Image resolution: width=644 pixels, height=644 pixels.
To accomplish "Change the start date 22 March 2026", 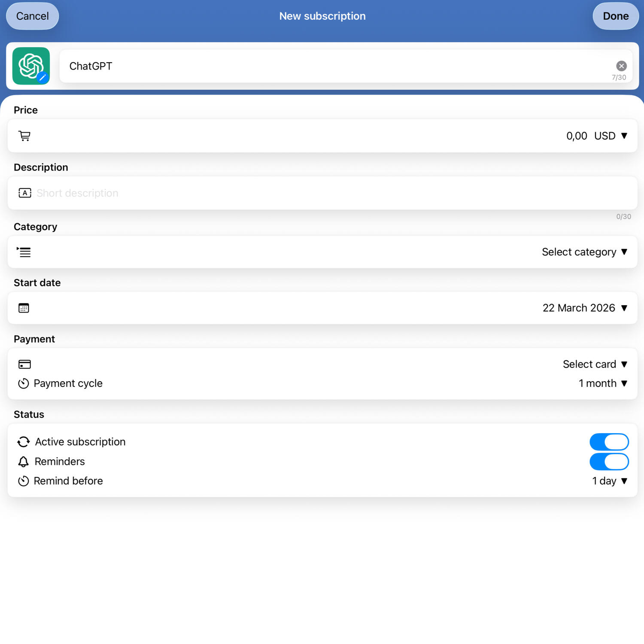I will pyautogui.click(x=584, y=308).
